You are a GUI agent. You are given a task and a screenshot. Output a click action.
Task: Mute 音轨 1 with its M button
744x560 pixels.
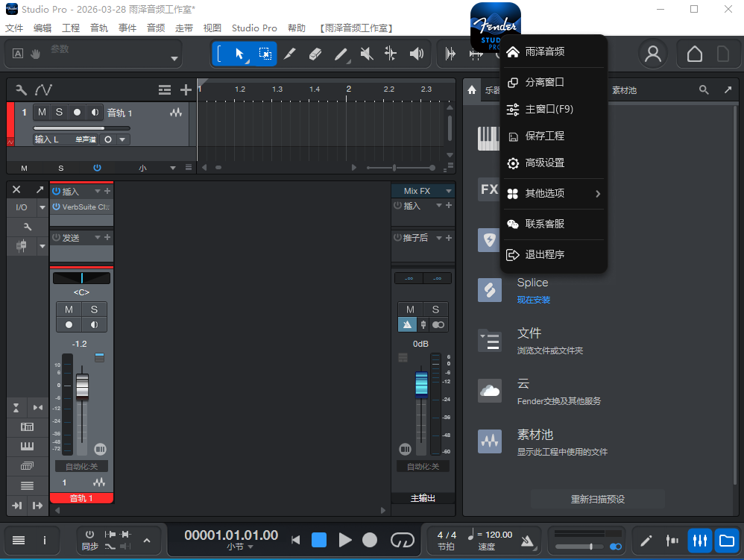(42, 112)
